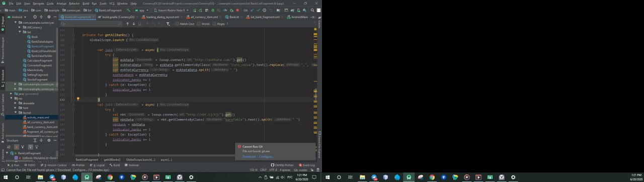Click the scroll-from-source target icon in Project panel
This screenshot has width=644, height=182.
tap(35, 17)
